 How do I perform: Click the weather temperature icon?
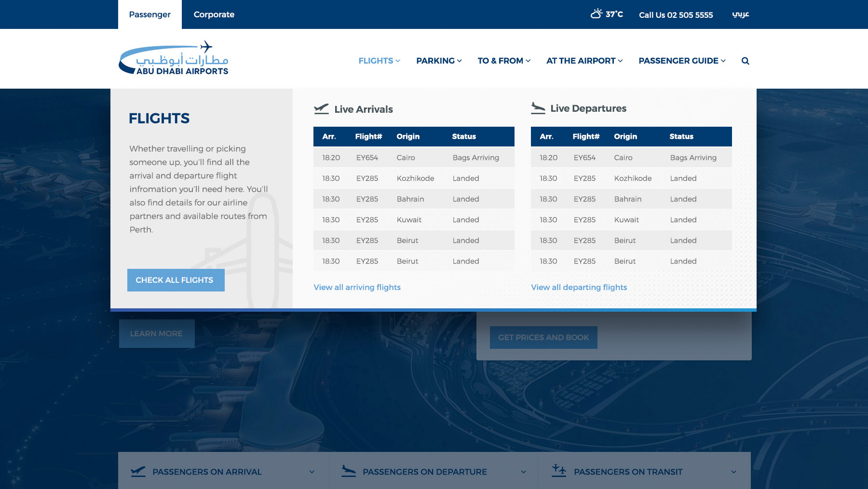pyautogui.click(x=597, y=13)
